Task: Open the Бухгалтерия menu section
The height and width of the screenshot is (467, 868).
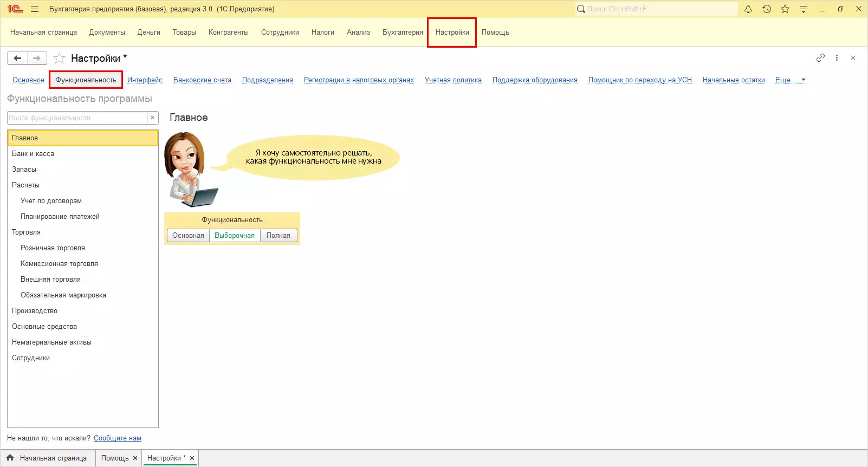Action: pos(403,33)
